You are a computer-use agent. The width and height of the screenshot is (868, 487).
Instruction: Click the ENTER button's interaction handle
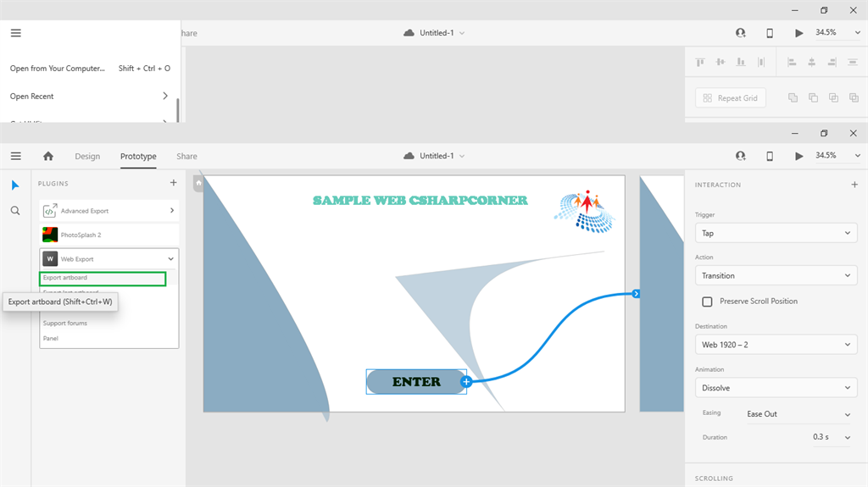point(466,382)
